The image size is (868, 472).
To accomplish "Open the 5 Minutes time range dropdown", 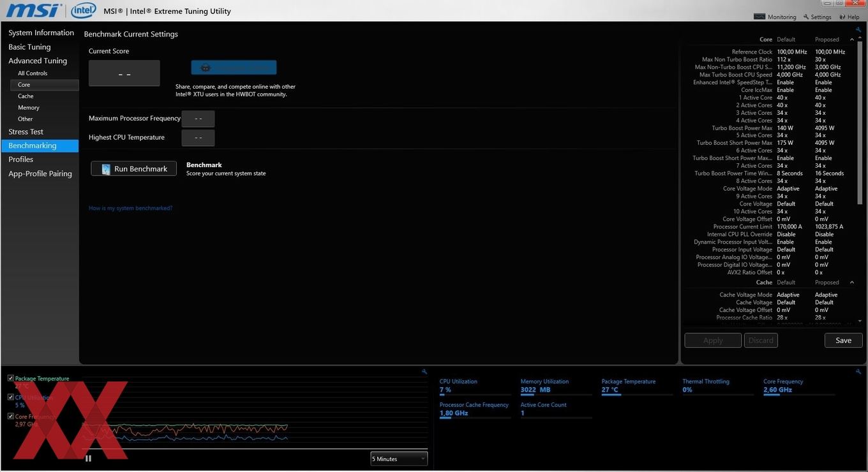I will point(399,459).
